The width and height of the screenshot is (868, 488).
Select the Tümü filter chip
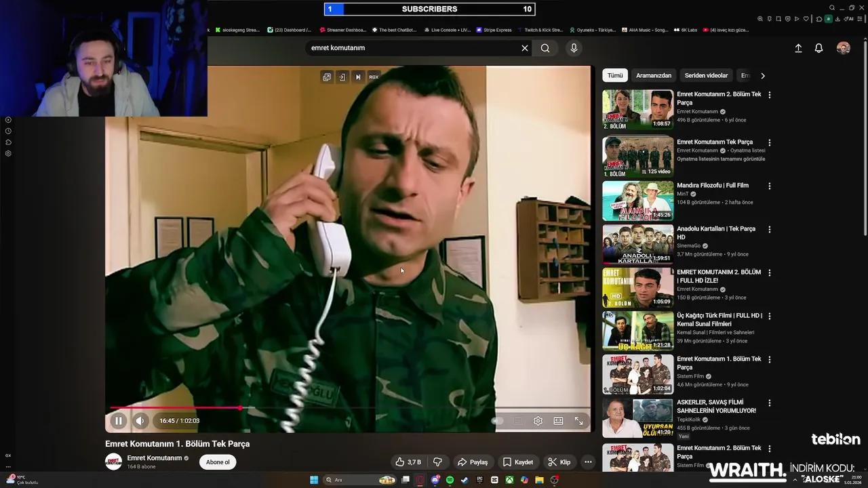tap(615, 76)
